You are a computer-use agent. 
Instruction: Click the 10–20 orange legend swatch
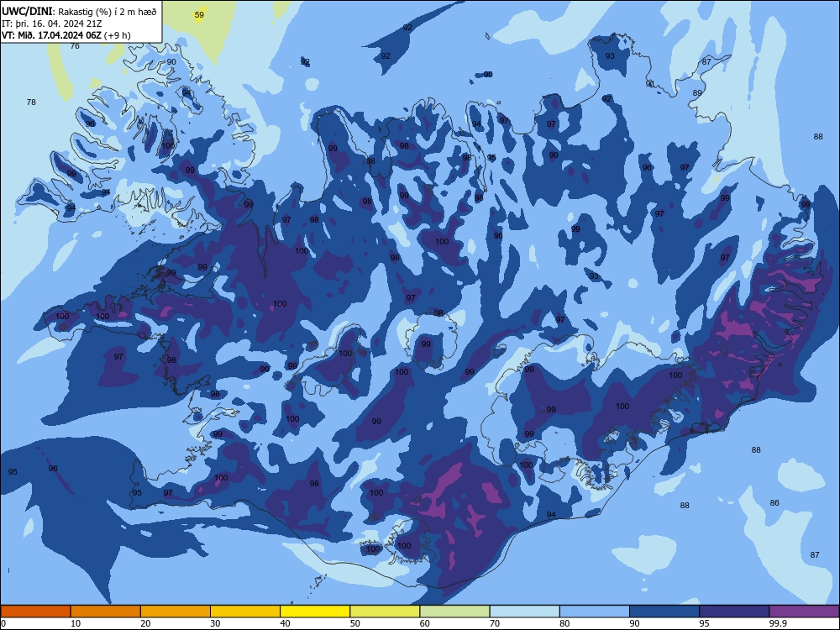click(106, 612)
